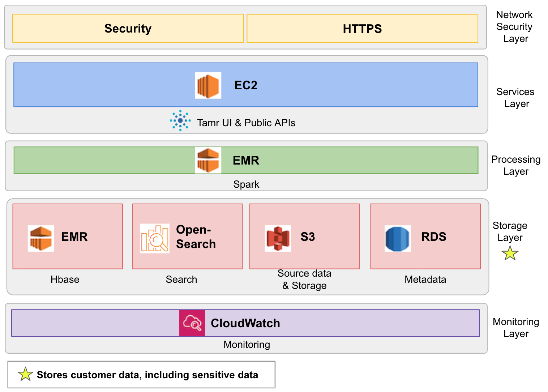Click the RDS label text

coord(434,237)
